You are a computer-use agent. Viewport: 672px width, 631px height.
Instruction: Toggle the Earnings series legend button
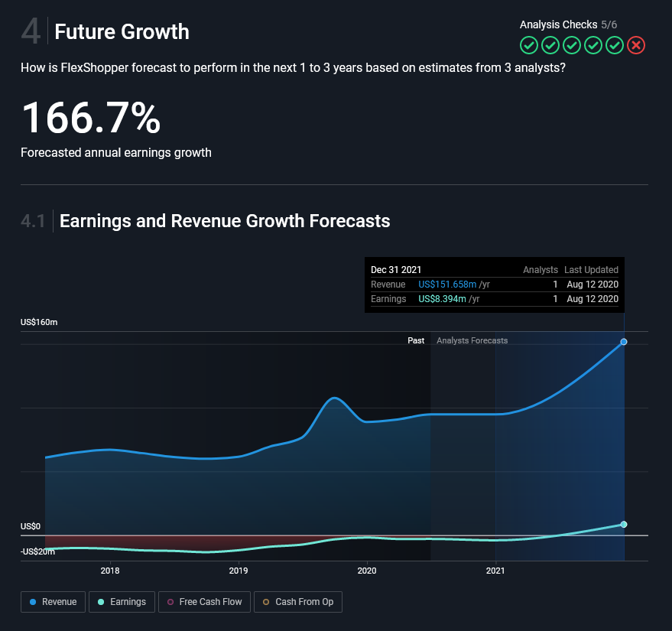[122, 602]
